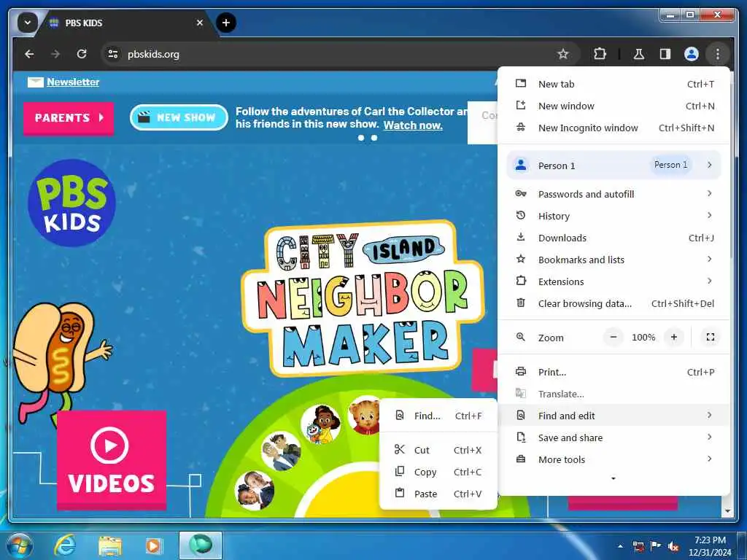
Task: Choose Find... in the submenu
Action: click(438, 416)
